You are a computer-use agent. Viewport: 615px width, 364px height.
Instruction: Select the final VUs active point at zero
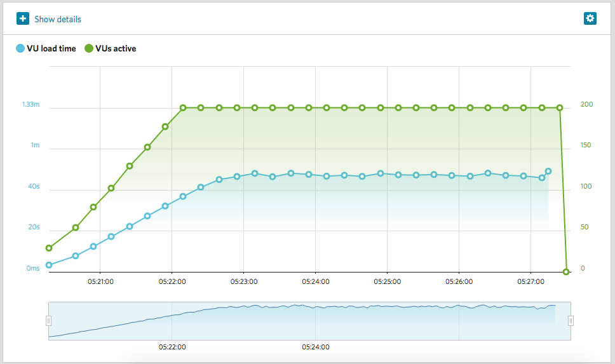coord(566,272)
